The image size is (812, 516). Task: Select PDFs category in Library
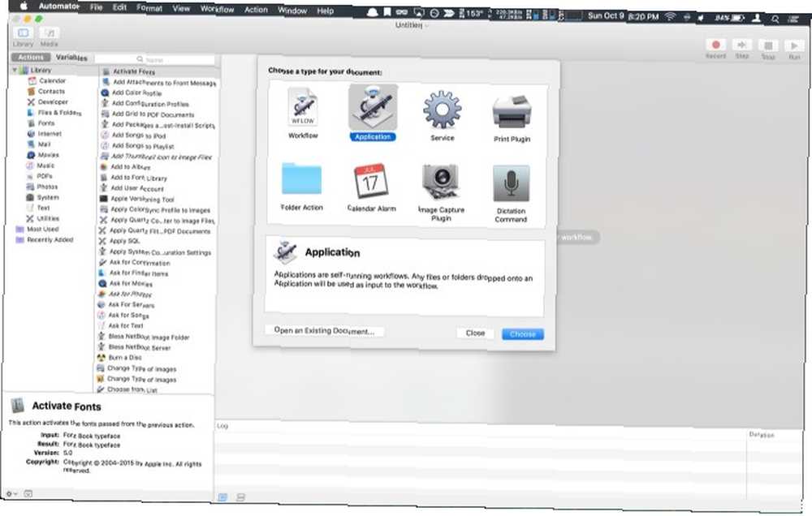tap(39, 176)
